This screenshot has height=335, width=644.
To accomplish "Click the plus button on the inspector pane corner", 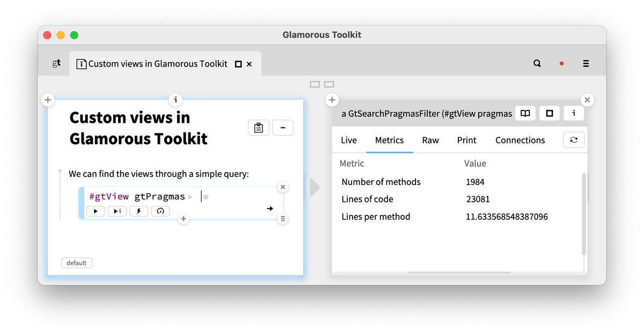I will pos(332,100).
